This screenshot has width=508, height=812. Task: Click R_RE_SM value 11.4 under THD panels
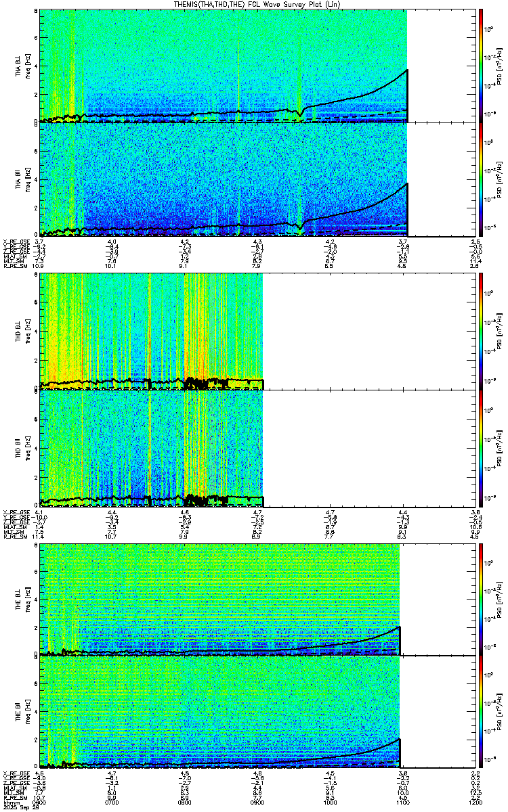[x=39, y=537]
